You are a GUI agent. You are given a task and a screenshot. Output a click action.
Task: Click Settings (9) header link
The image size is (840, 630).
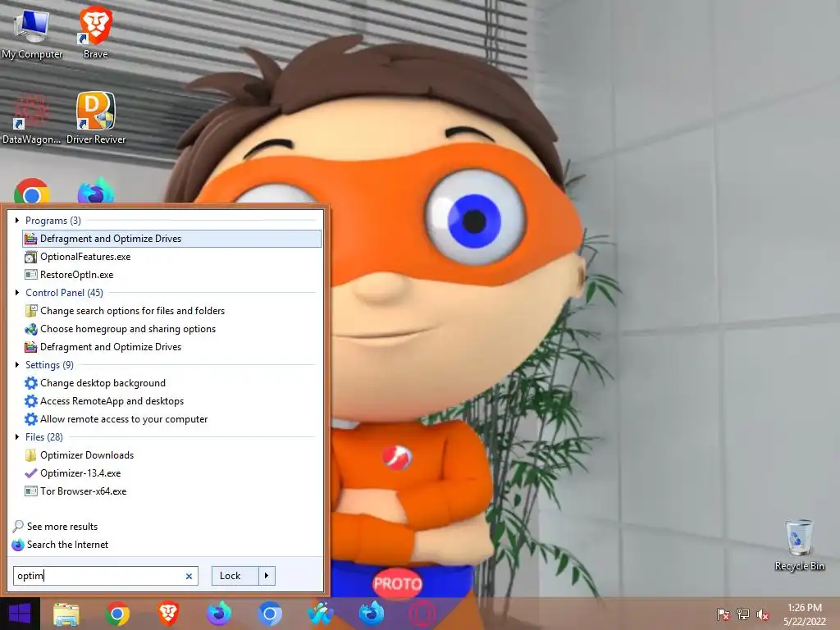click(x=49, y=365)
